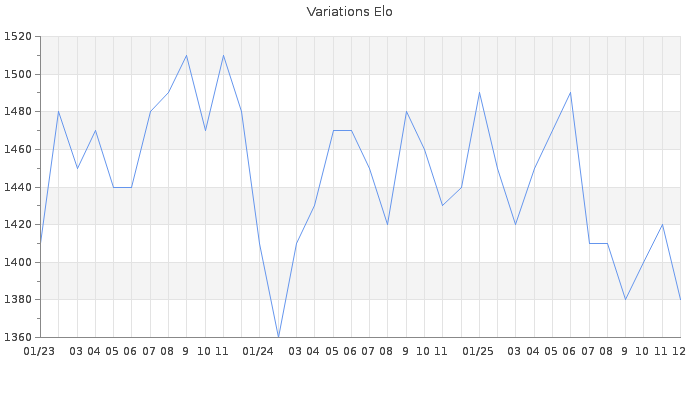Click the 1520 y-axis label
The width and height of the screenshot is (700, 400).
(x=18, y=37)
